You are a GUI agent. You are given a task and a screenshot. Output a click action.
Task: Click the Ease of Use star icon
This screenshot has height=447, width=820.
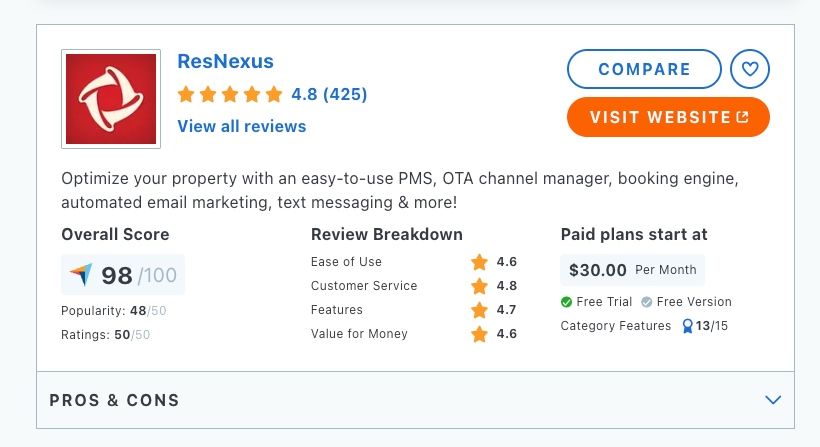tap(480, 262)
